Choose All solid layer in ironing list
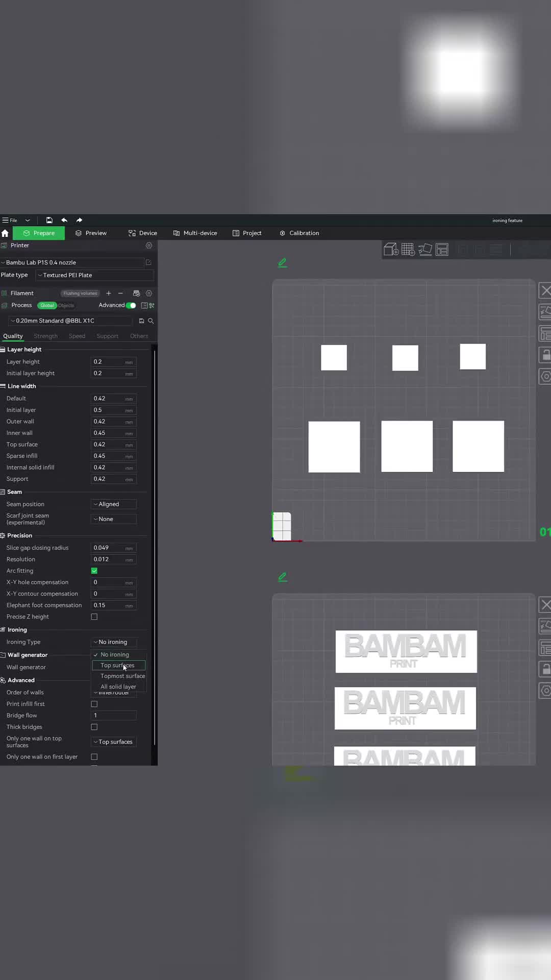 (x=119, y=687)
